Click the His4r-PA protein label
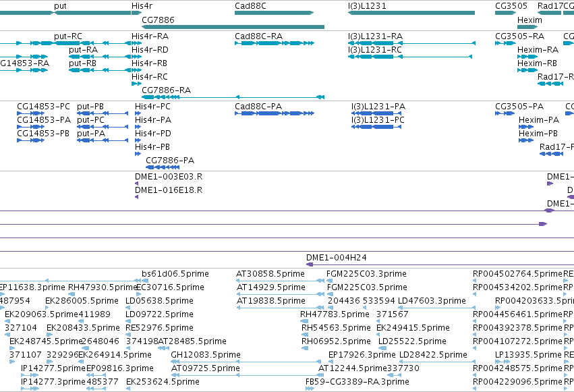The height and width of the screenshot is (392, 574). (153, 120)
